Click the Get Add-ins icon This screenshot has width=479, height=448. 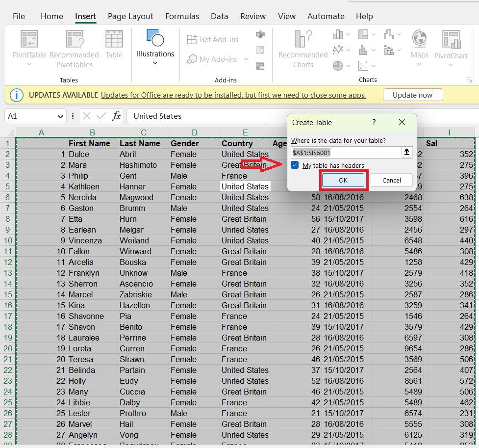click(192, 39)
